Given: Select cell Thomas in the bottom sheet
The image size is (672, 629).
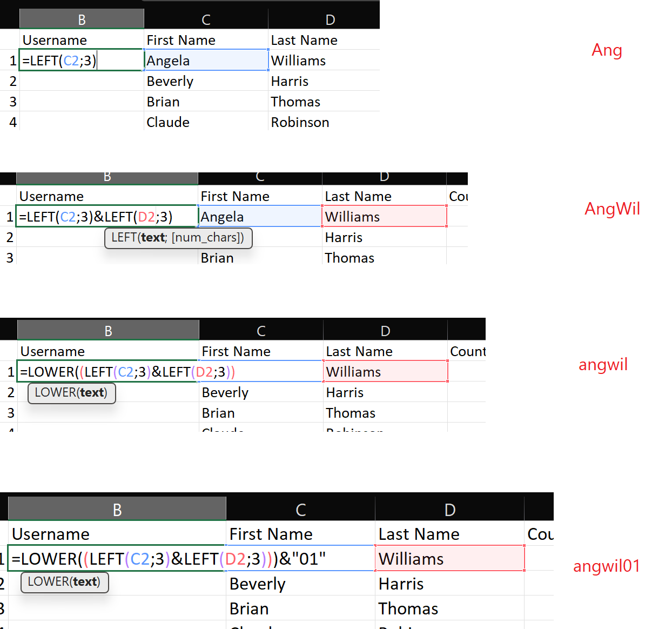Looking at the screenshot, I should pyautogui.click(x=449, y=608).
